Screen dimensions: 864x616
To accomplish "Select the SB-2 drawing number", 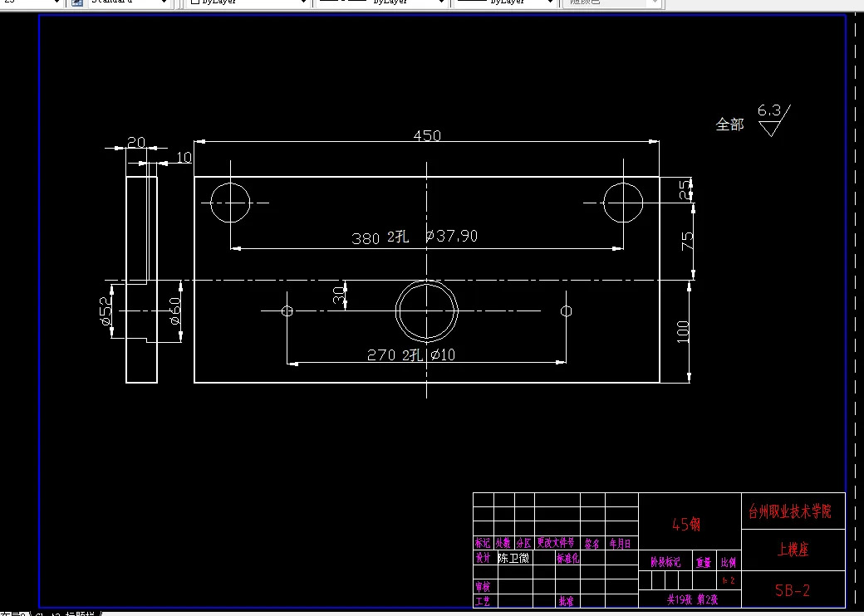I will tap(793, 590).
